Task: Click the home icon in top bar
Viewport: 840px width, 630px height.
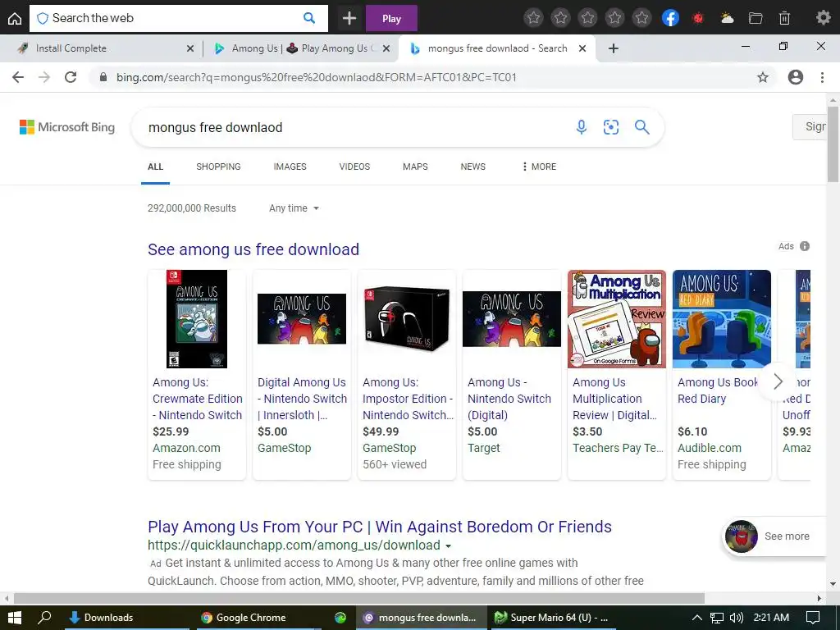Action: [15, 18]
